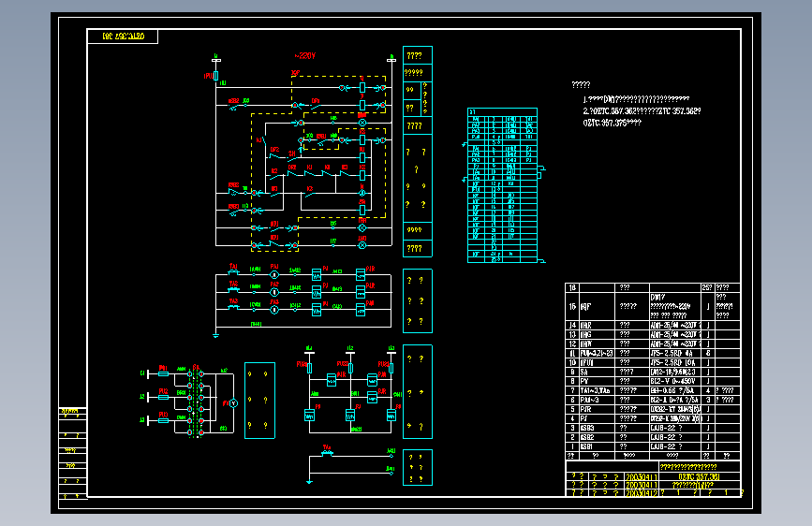Click the TA2 current transformer label
Image resolution: width=812 pixels, height=526 pixels.
(233, 284)
